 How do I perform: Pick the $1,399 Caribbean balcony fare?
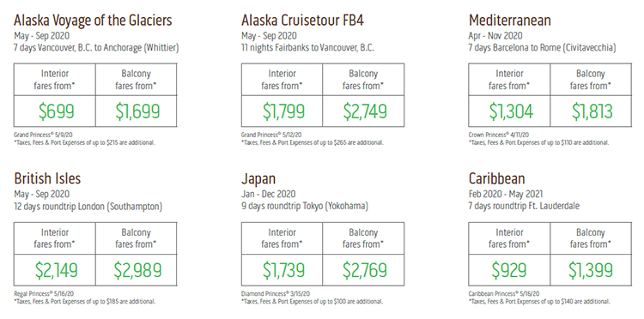[591, 270]
